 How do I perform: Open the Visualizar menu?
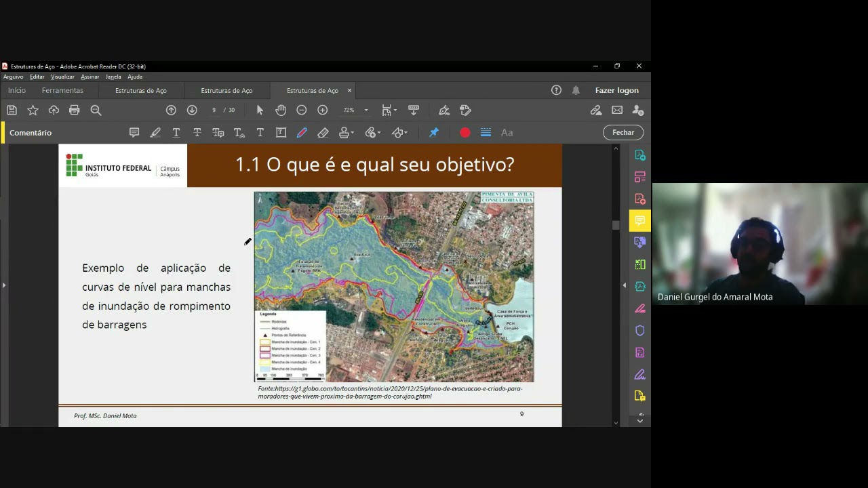pyautogui.click(x=62, y=77)
